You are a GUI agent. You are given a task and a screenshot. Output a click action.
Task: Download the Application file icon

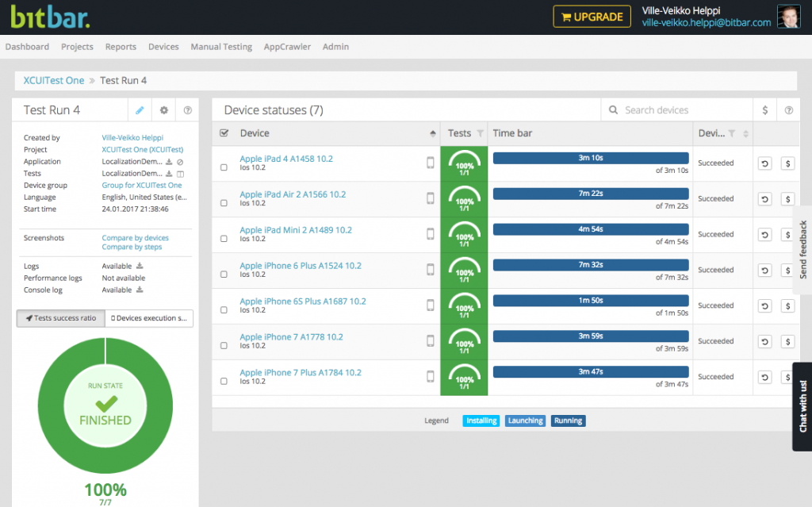tap(169, 162)
